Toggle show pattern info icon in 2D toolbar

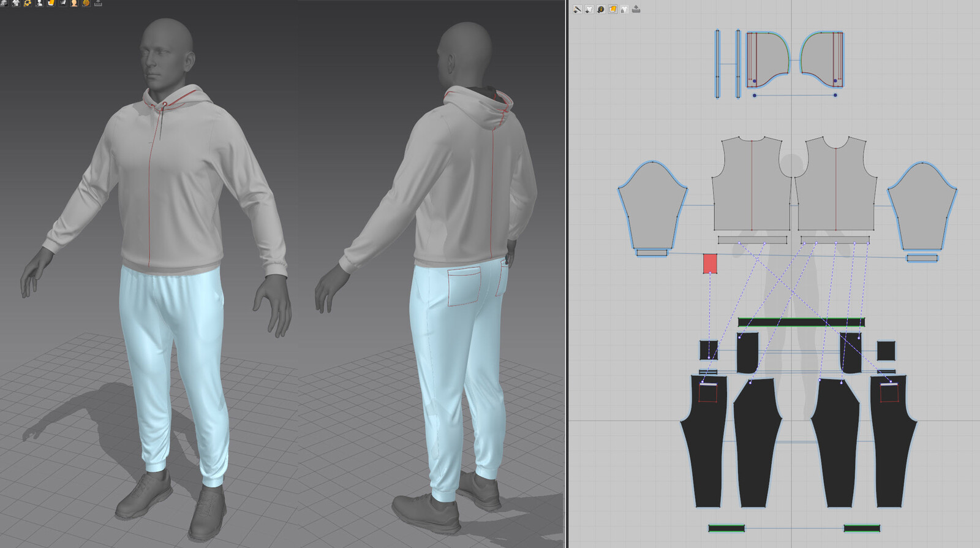click(x=601, y=9)
